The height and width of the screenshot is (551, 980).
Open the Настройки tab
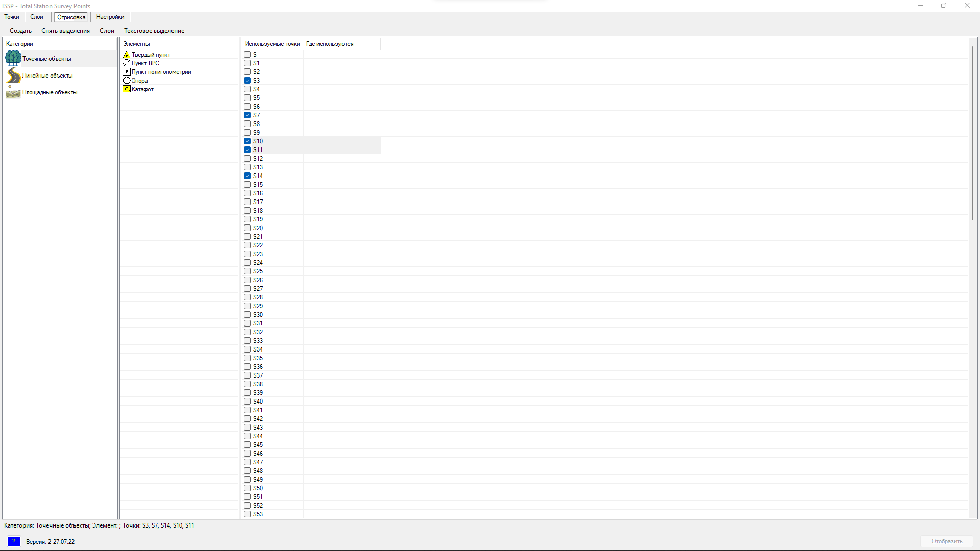[110, 17]
